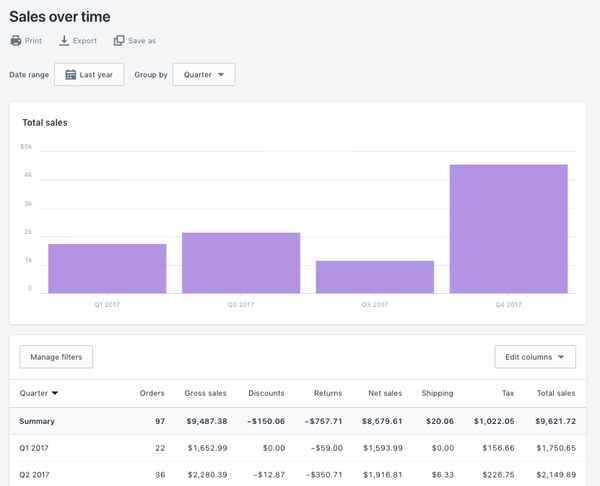Screen dimensions: 600x486
Task: Click the Discounts column header
Action: pyautogui.click(x=266, y=393)
